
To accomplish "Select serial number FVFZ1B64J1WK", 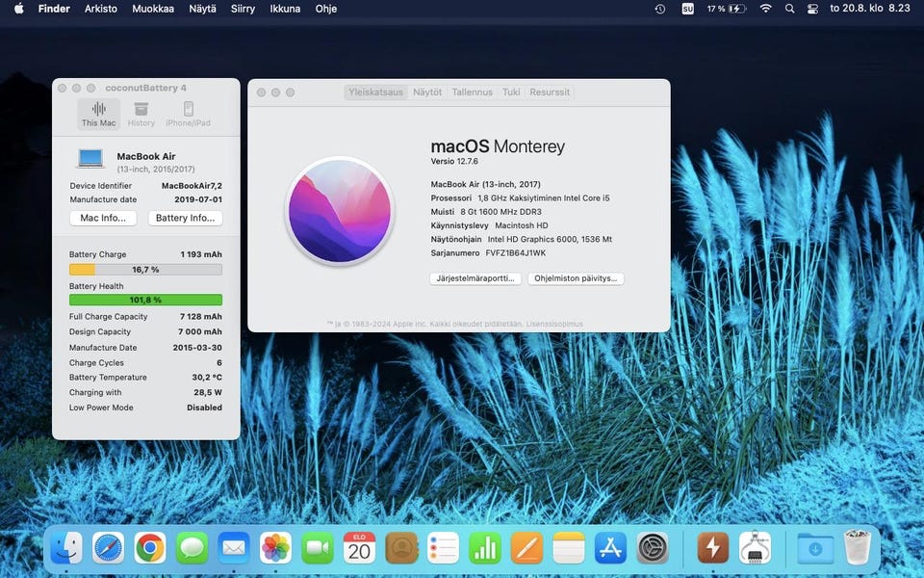I will tap(516, 253).
